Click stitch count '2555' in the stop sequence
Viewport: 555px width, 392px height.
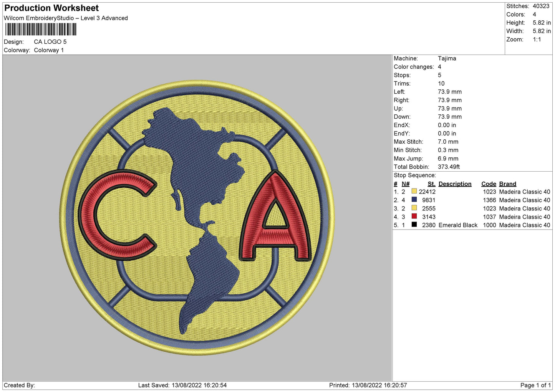click(429, 209)
